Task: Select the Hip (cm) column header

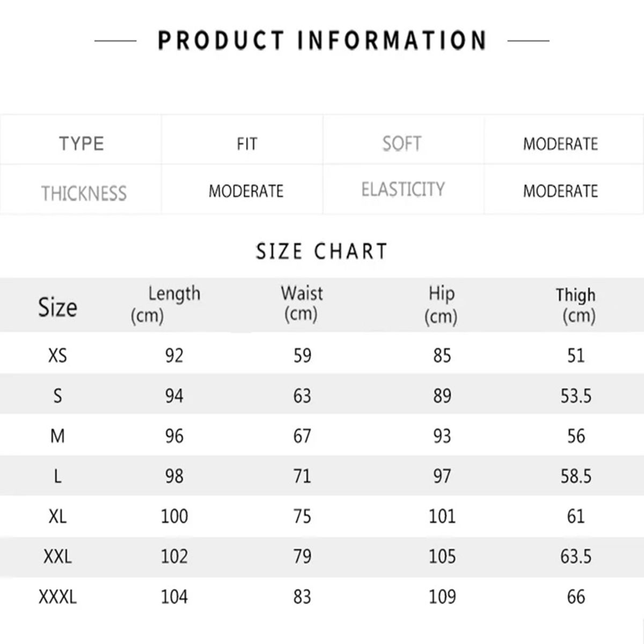Action: [441, 304]
